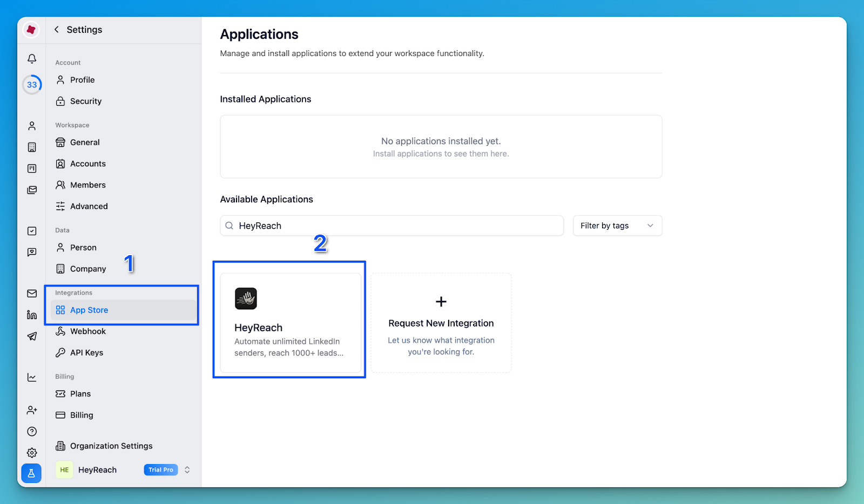The width and height of the screenshot is (864, 504).
Task: Open API Keys settings
Action: coord(123,352)
